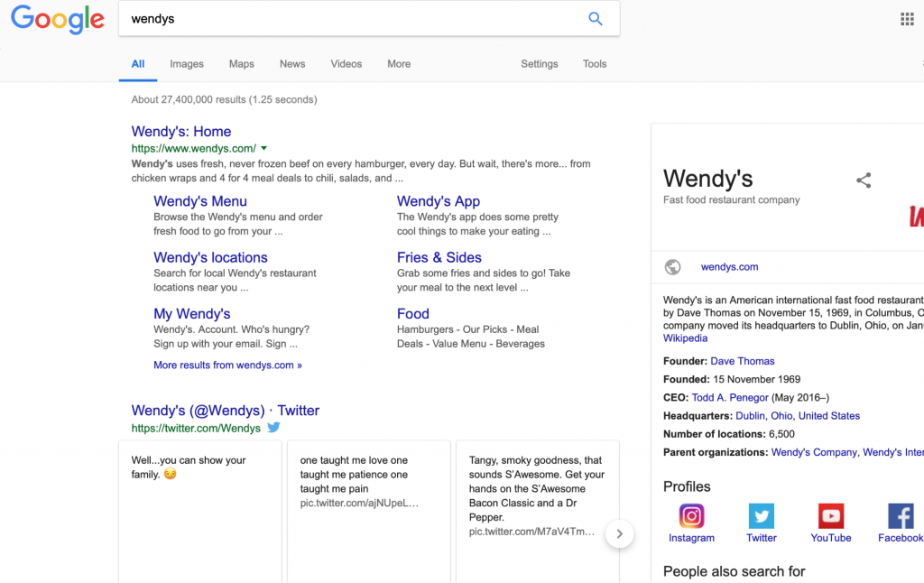Viewport: 924px width, 583px height.
Task: Click the pic.twitter.com/M7aV4Tm tweet link
Action: click(531, 532)
